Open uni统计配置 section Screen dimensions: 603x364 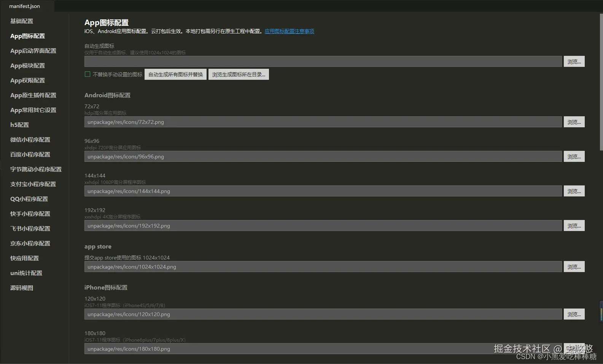[x=26, y=273]
